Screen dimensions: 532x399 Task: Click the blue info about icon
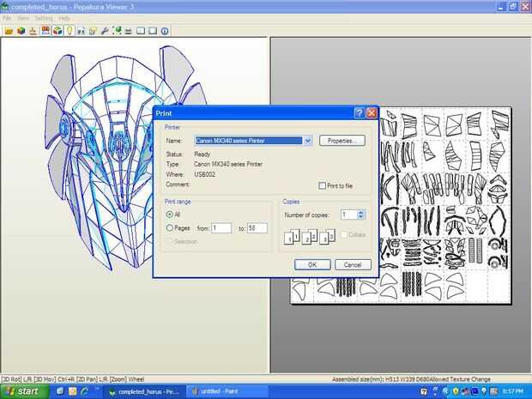165,31
